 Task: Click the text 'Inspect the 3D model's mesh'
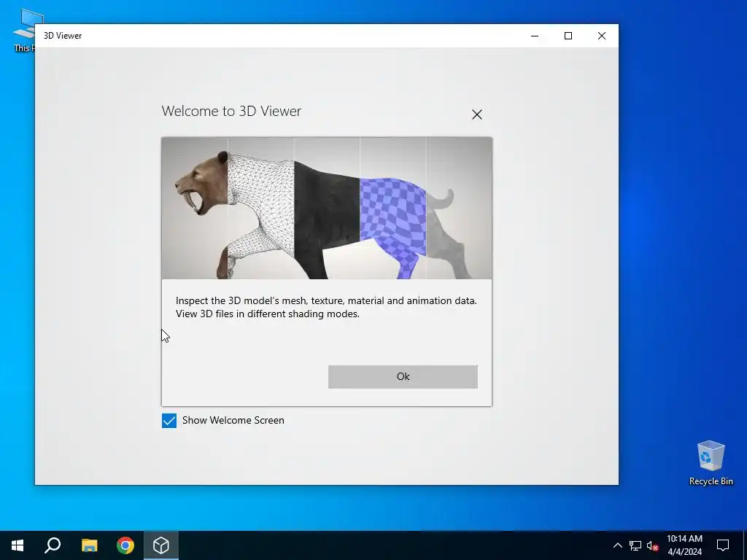(x=241, y=300)
